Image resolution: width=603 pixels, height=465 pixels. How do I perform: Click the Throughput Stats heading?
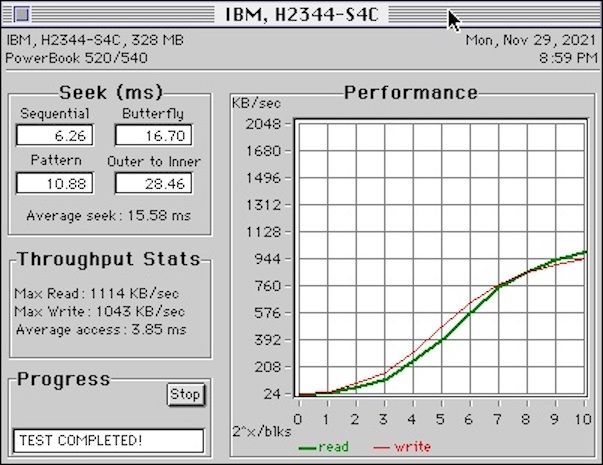[x=109, y=259]
